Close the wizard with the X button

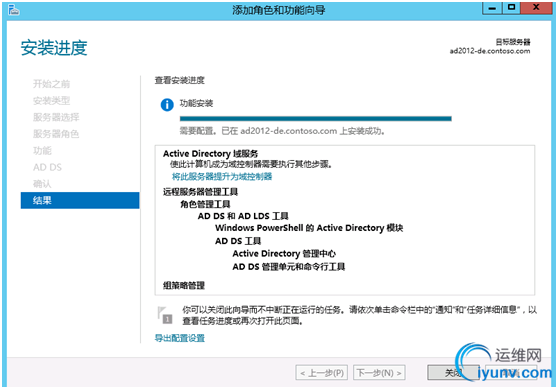click(x=536, y=7)
